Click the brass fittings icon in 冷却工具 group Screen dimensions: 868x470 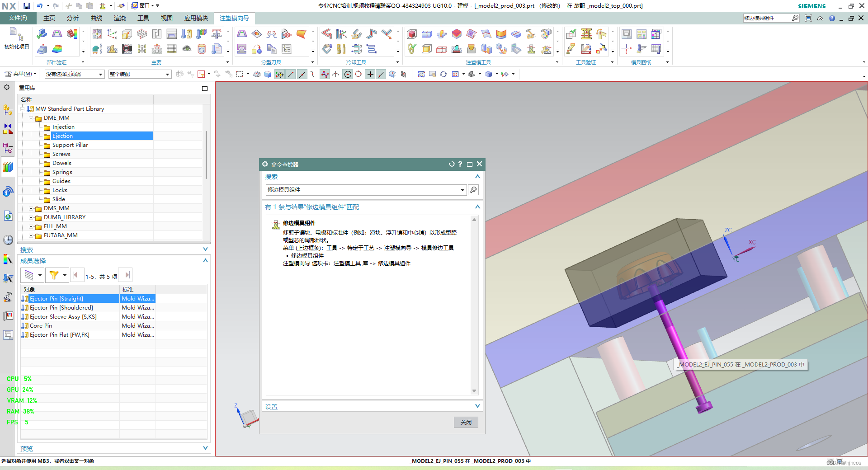(341, 49)
